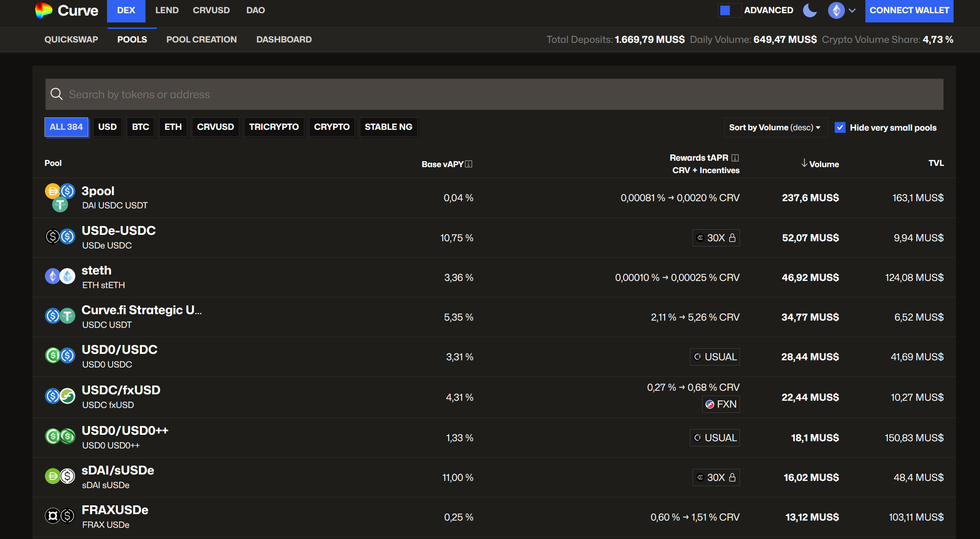Image resolution: width=980 pixels, height=539 pixels.
Task: Click USDC/fxUSD pool token icons
Action: pos(60,396)
